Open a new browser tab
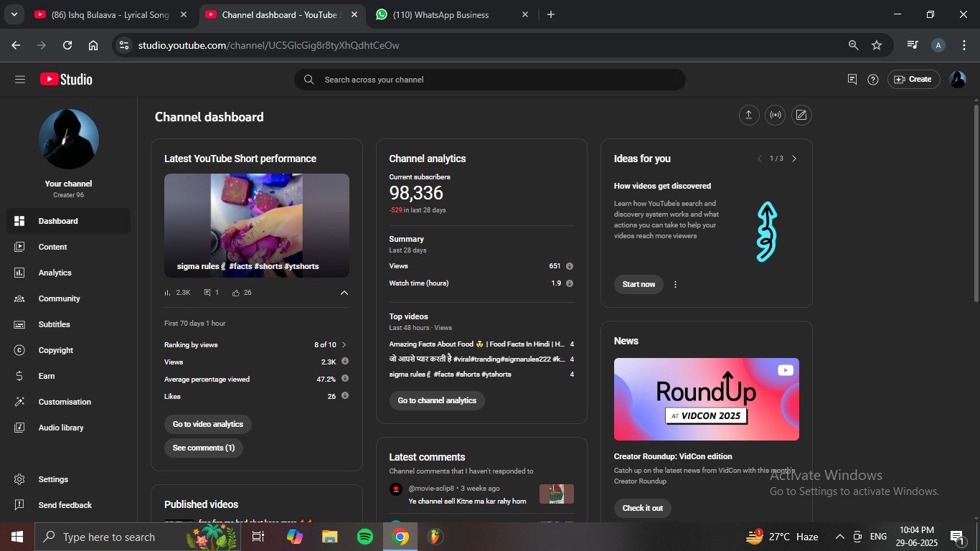Screen dimensions: 980x551 551,14
